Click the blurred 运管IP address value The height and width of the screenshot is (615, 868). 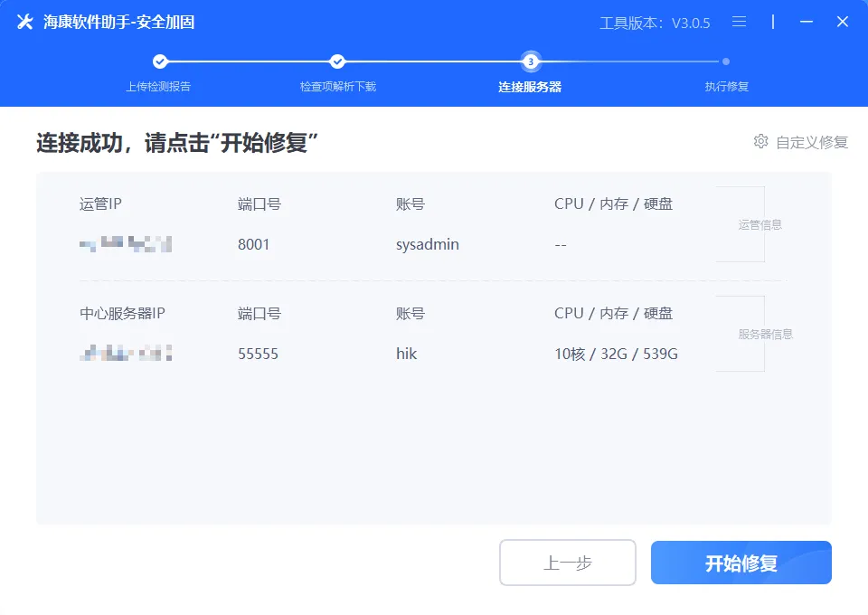pyautogui.click(x=126, y=243)
